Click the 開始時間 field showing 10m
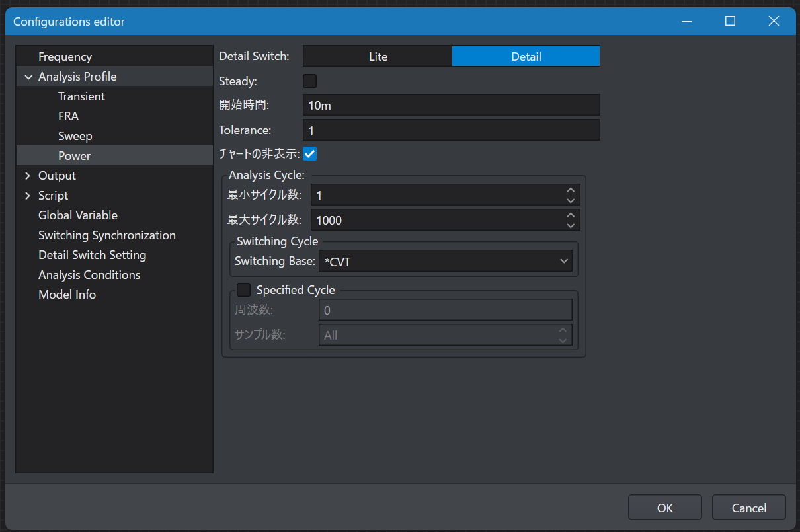 (452, 105)
